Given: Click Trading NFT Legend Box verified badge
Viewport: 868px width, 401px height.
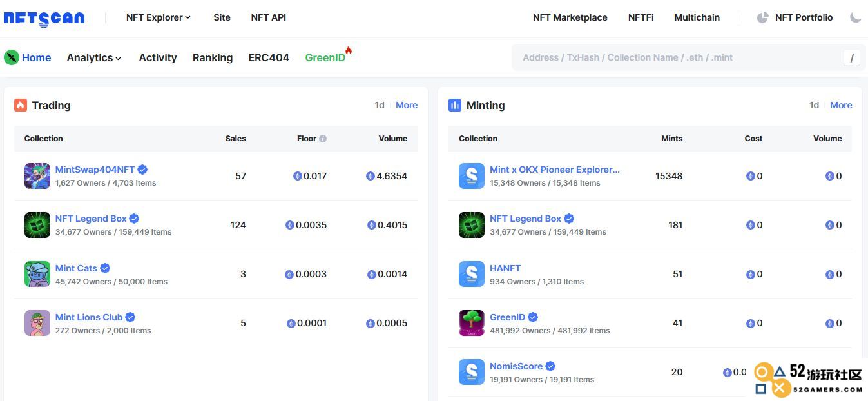Looking at the screenshot, I should pos(134,219).
